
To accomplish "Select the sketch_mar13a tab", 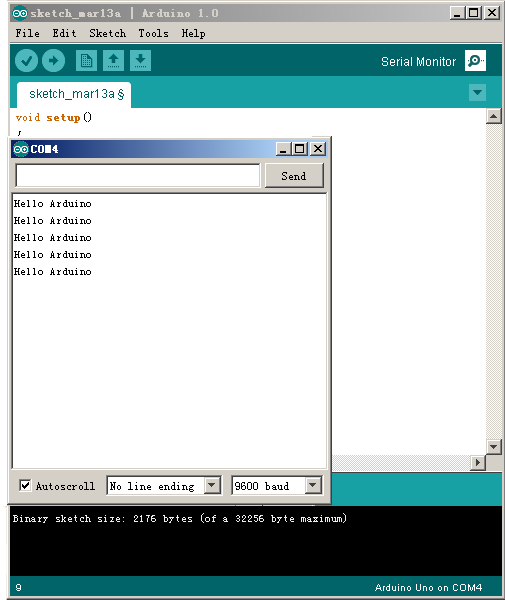I will [x=74, y=94].
